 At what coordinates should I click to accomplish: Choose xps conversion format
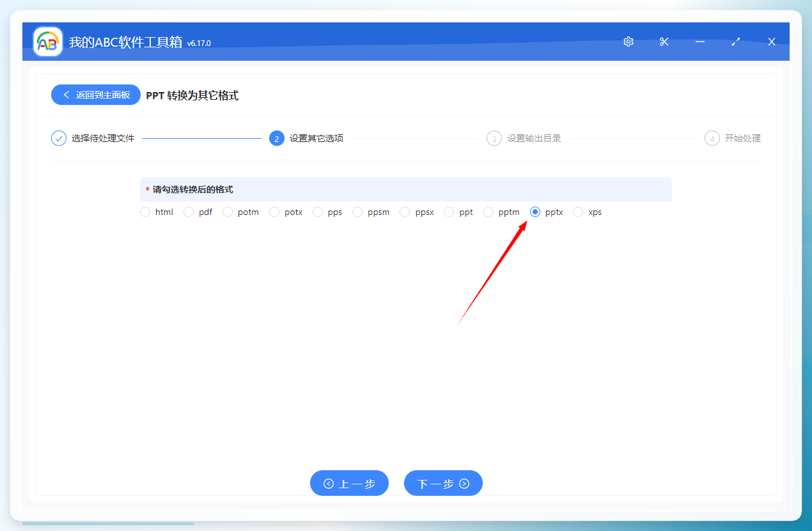tap(578, 212)
